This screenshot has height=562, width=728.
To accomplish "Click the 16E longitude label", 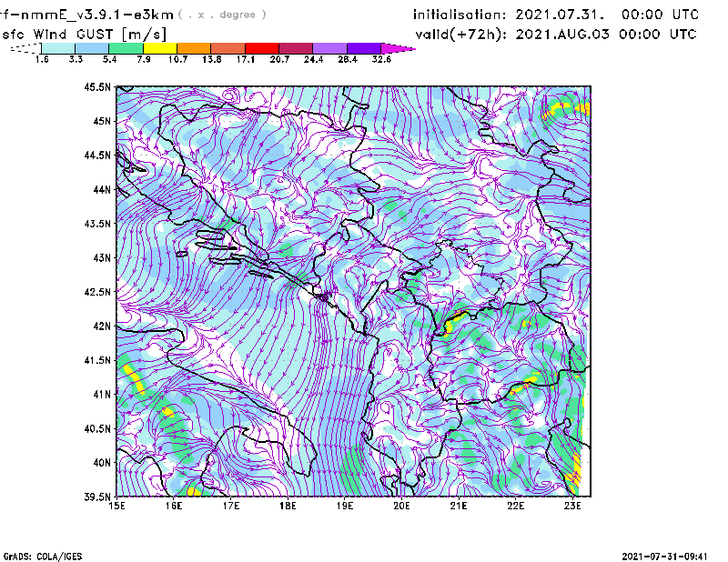I will [x=174, y=506].
